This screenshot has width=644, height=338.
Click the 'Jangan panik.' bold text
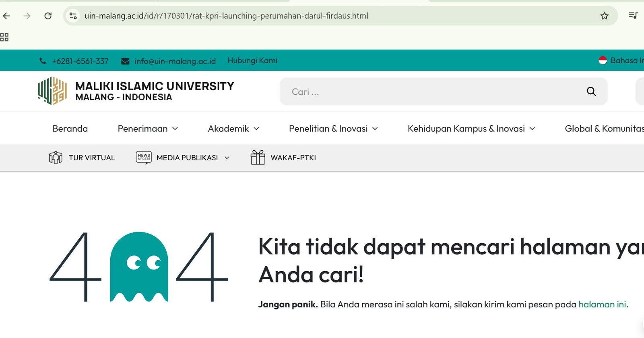coord(288,304)
